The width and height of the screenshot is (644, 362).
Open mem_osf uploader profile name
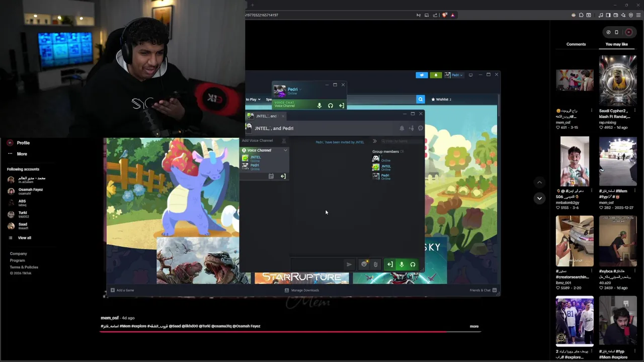[110, 318]
